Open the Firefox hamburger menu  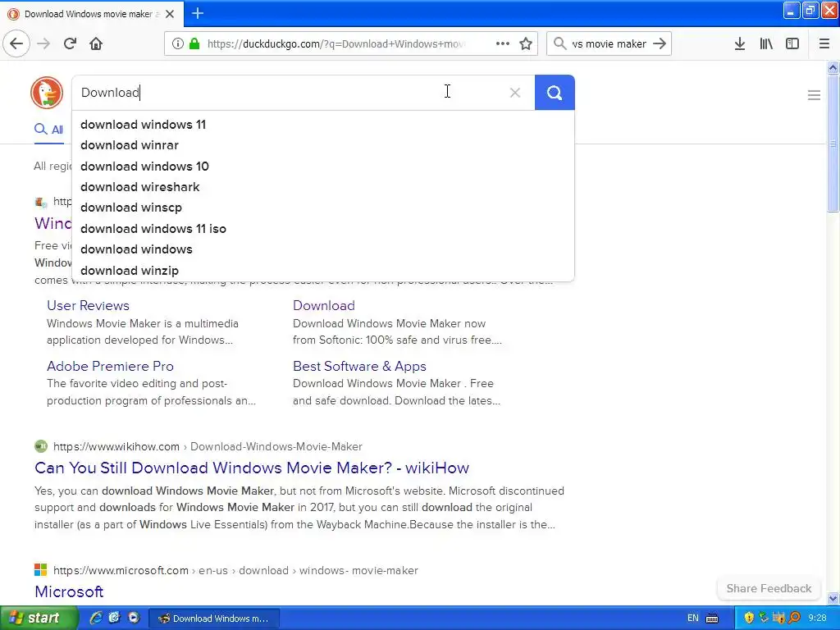[824, 43]
